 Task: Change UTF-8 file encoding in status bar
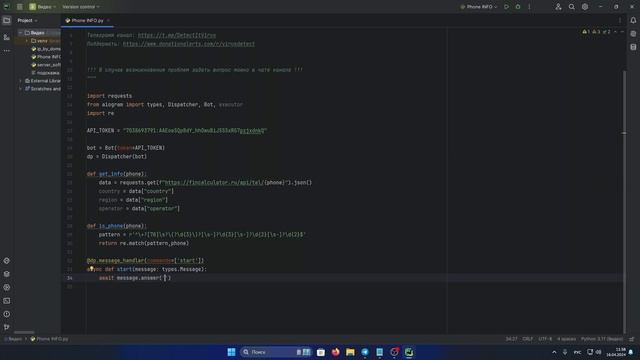545,339
